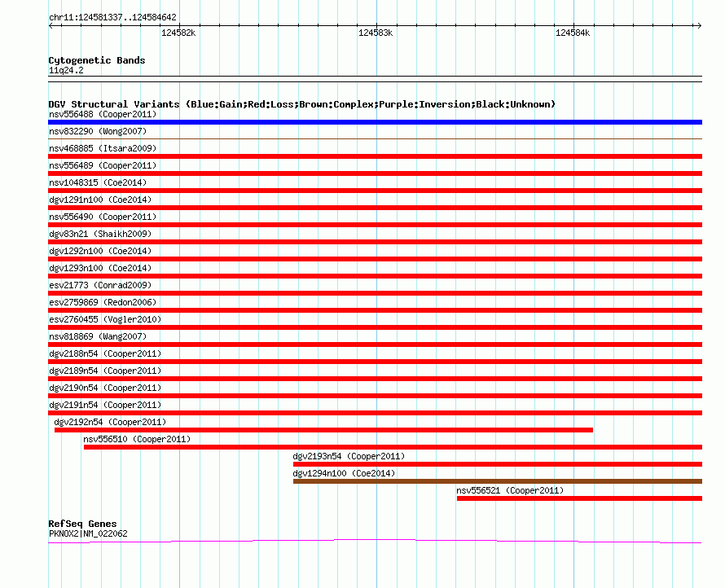The width and height of the screenshot is (725, 588).
Task: Click the nsv556510 (Cooper2011) variant label
Action: [x=137, y=439]
